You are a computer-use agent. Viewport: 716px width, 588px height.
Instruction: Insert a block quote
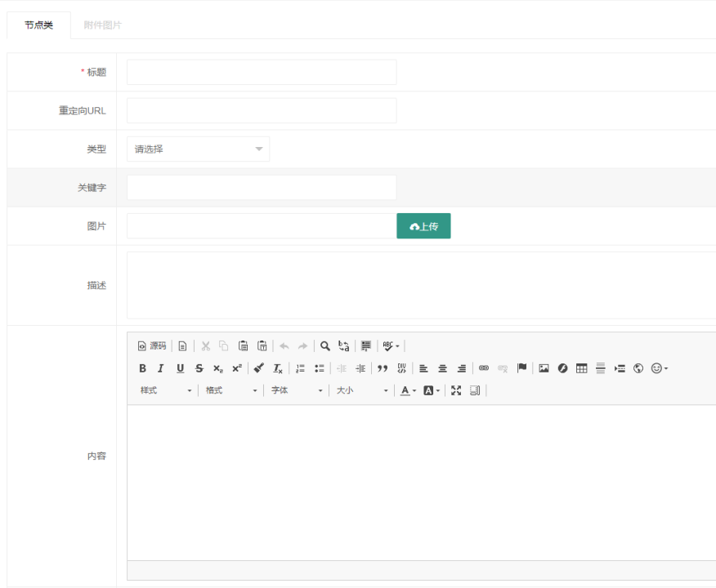382,368
